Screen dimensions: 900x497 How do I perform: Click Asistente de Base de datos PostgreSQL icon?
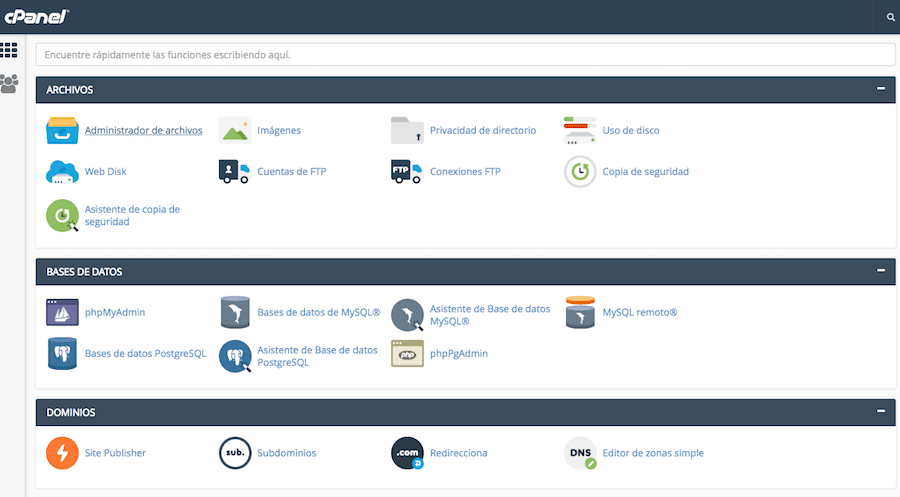(x=235, y=356)
